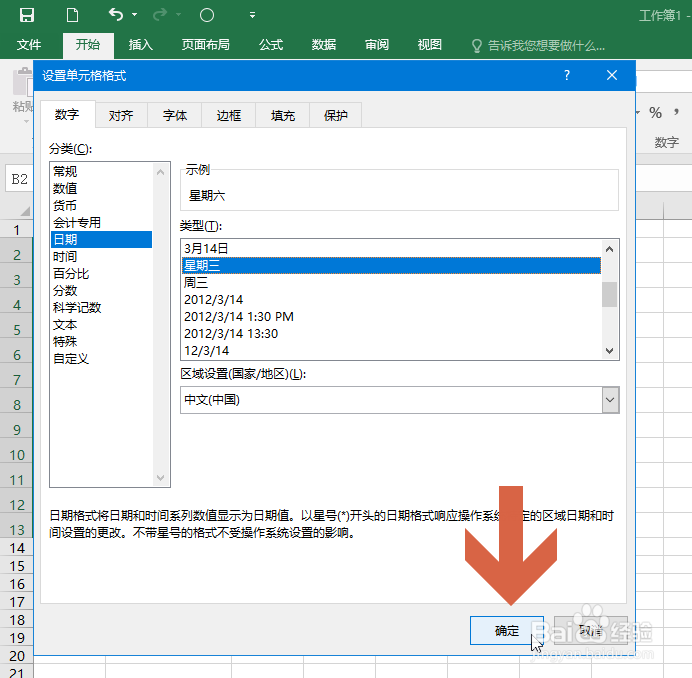Select the 边框 dialog tab
692x678 pixels.
point(229,115)
